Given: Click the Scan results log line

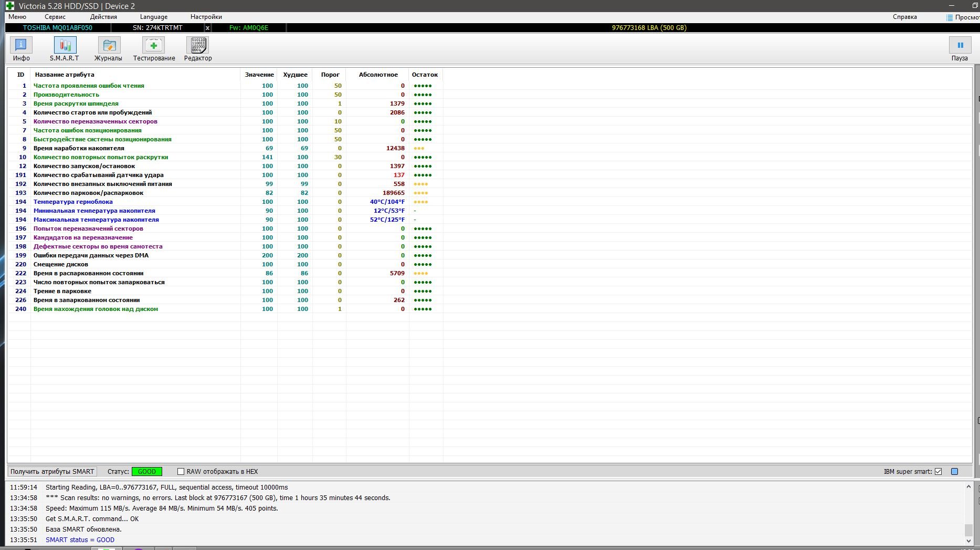Looking at the screenshot, I should (x=218, y=498).
